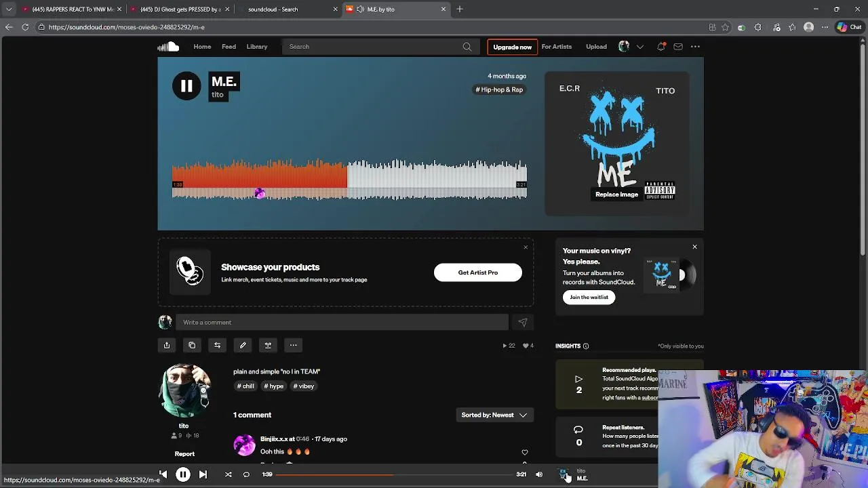
Task: Open For Artists page
Action: click(x=557, y=47)
